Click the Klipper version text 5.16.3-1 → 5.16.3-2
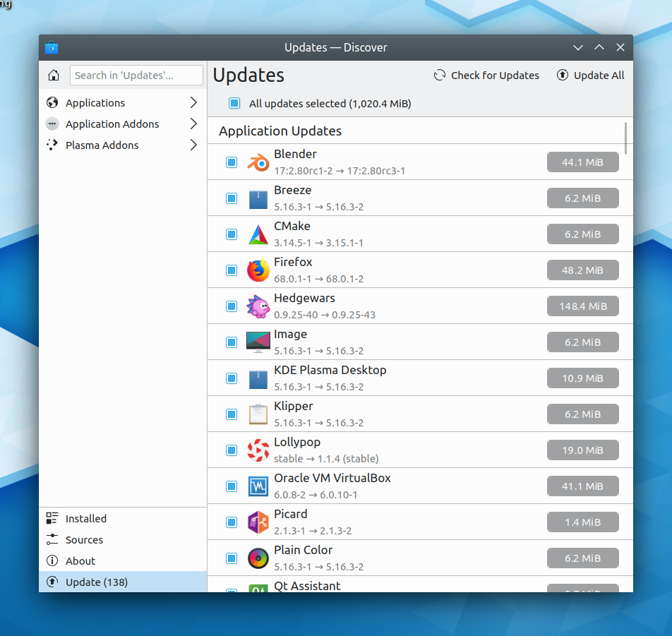This screenshot has width=672, height=636. pyautogui.click(x=319, y=423)
